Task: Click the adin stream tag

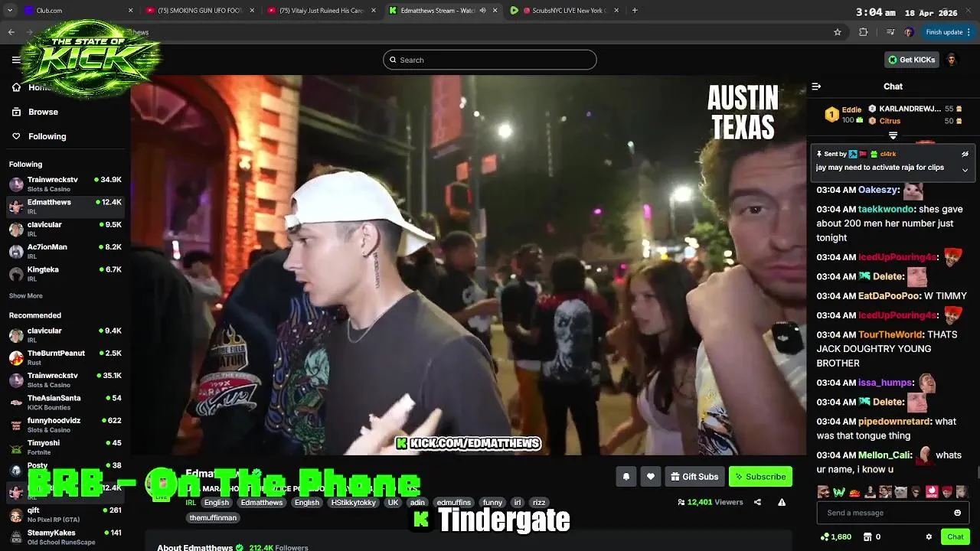Action: pyautogui.click(x=417, y=503)
